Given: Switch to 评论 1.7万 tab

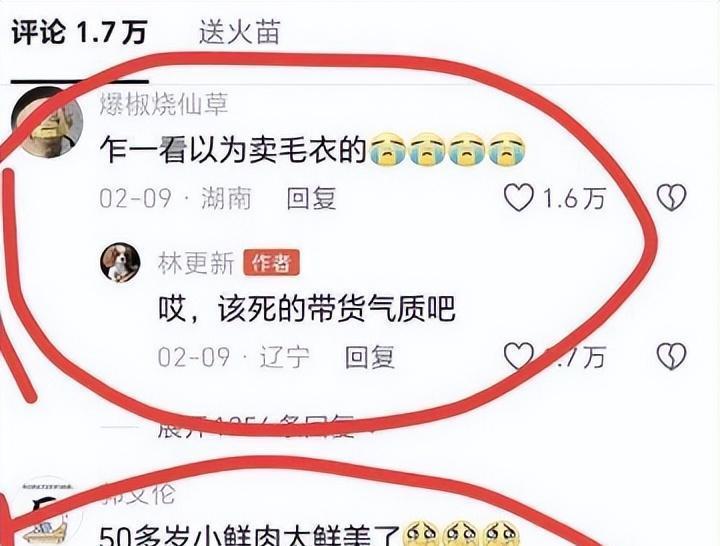Looking at the screenshot, I should click(x=79, y=33).
